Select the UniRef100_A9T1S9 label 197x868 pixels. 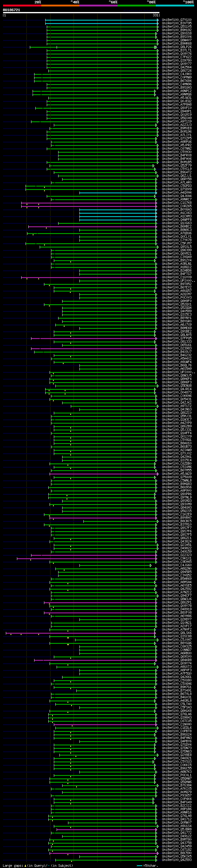coord(176,121)
